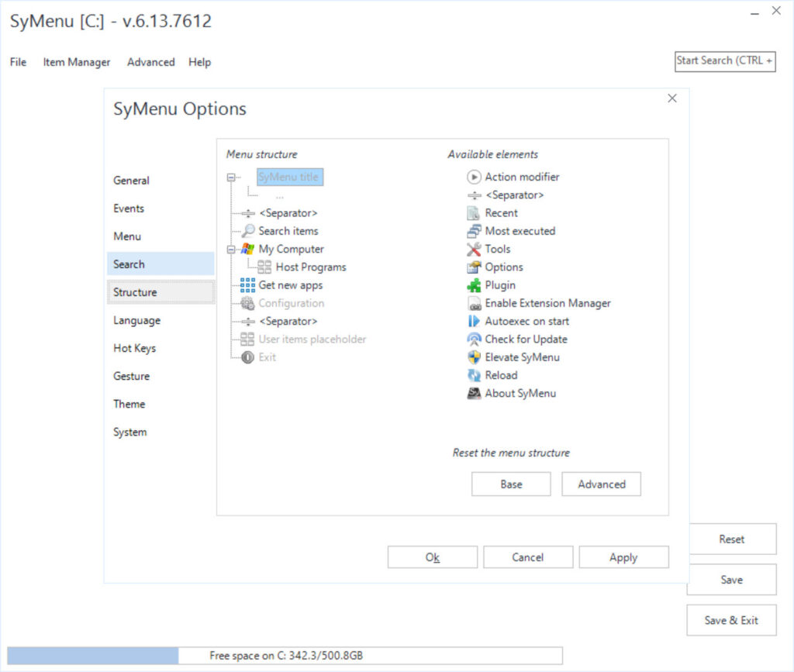
Task: Click the Save & Exit button
Action: (732, 620)
